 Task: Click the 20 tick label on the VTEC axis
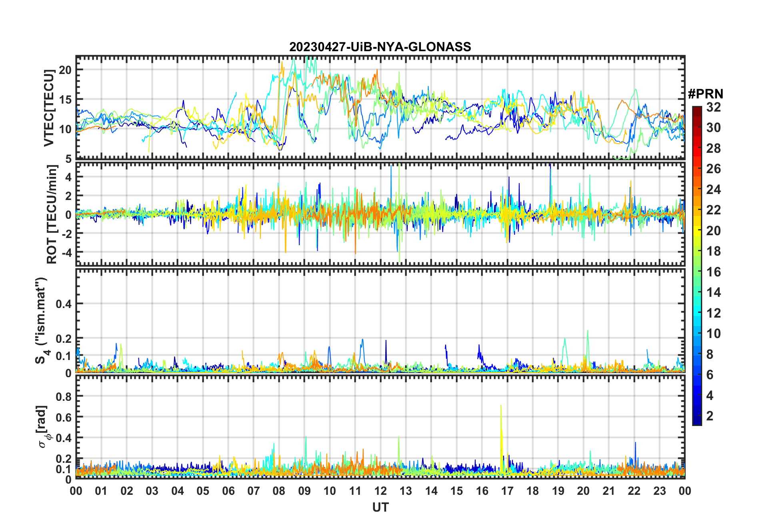(x=65, y=70)
